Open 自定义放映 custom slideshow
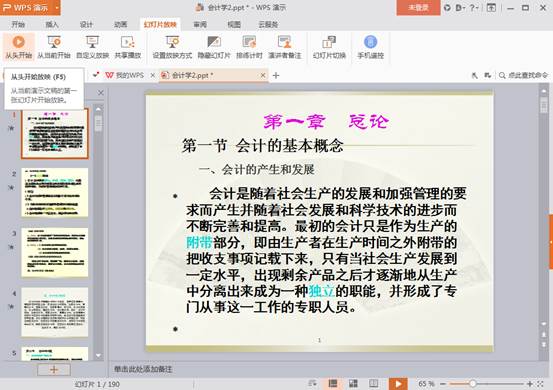The image size is (553, 390). coord(92,47)
